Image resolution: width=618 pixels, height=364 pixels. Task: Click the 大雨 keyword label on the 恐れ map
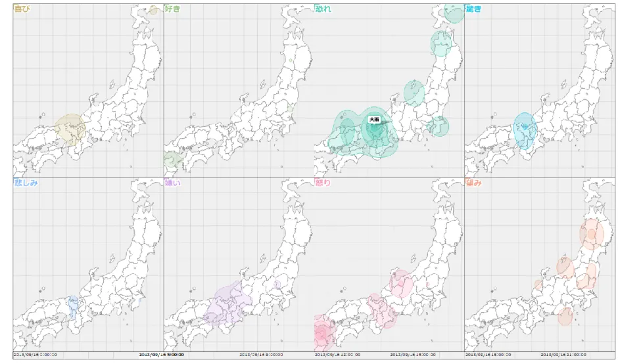374,119
